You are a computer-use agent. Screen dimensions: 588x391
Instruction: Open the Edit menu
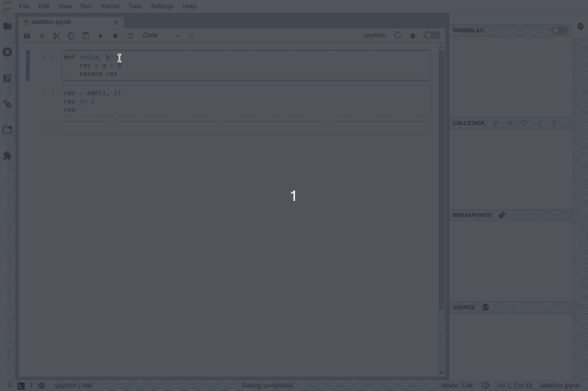click(43, 6)
